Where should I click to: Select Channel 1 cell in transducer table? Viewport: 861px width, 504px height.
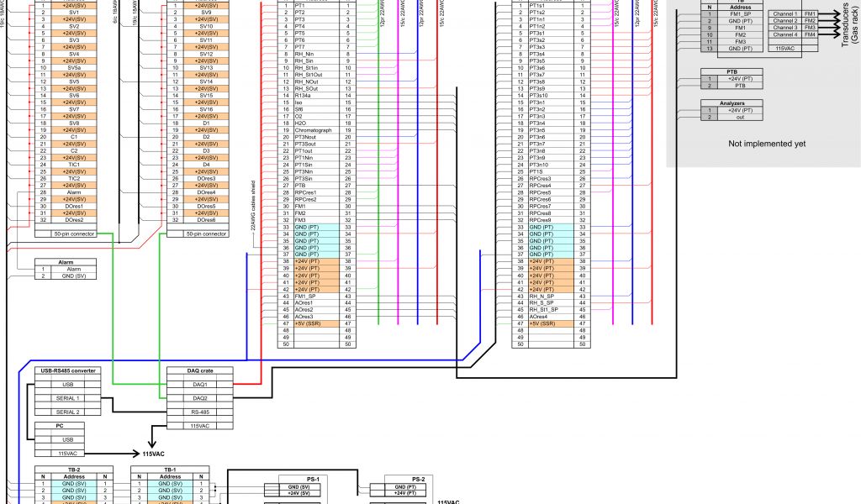(784, 14)
